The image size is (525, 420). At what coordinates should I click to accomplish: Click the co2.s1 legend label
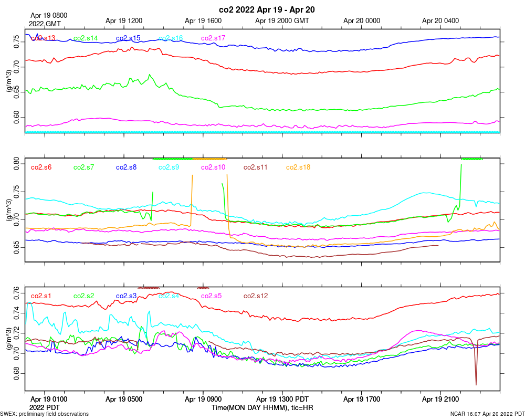pyautogui.click(x=41, y=296)
